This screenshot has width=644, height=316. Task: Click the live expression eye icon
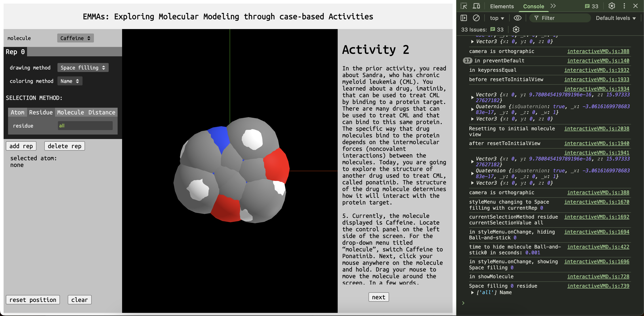coord(517,18)
